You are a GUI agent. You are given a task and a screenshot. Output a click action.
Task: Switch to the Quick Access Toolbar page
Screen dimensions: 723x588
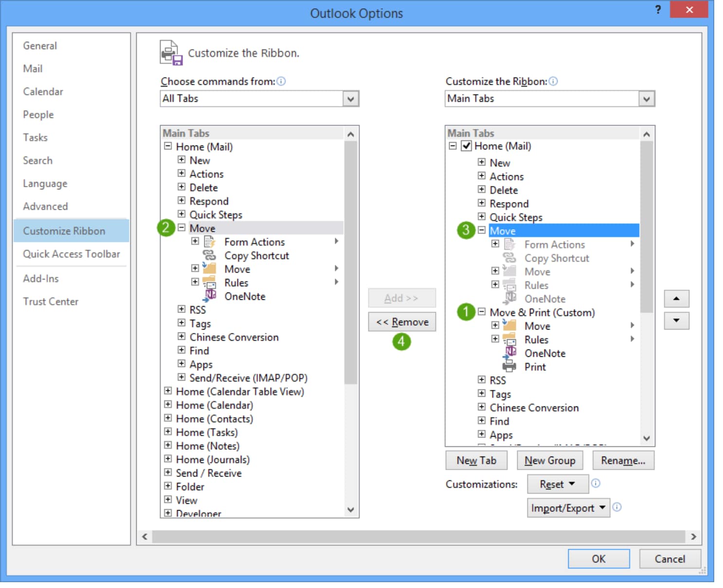(71, 254)
